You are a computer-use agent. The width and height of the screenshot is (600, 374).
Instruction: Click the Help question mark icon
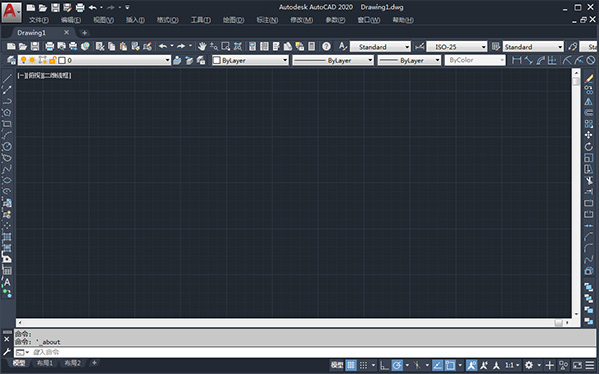[x=326, y=47]
